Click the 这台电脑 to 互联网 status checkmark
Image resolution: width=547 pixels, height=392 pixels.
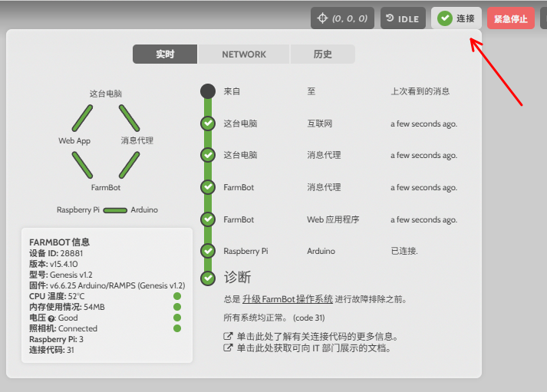208,124
